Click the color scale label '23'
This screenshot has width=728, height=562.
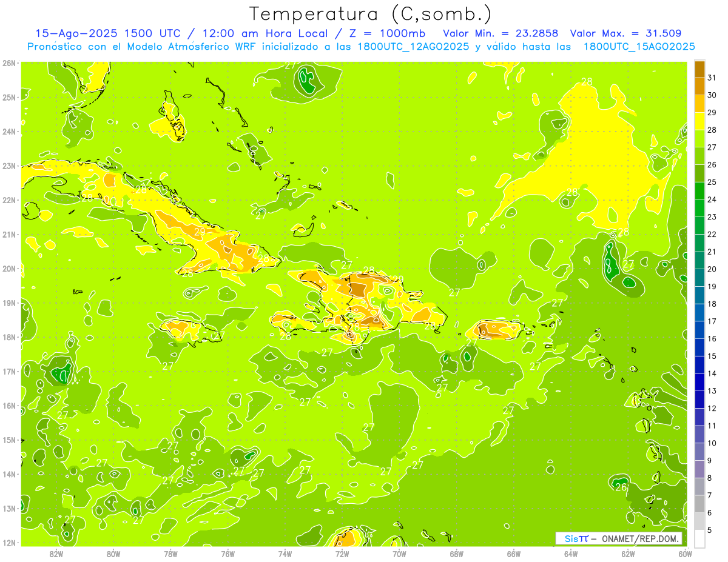click(x=712, y=217)
